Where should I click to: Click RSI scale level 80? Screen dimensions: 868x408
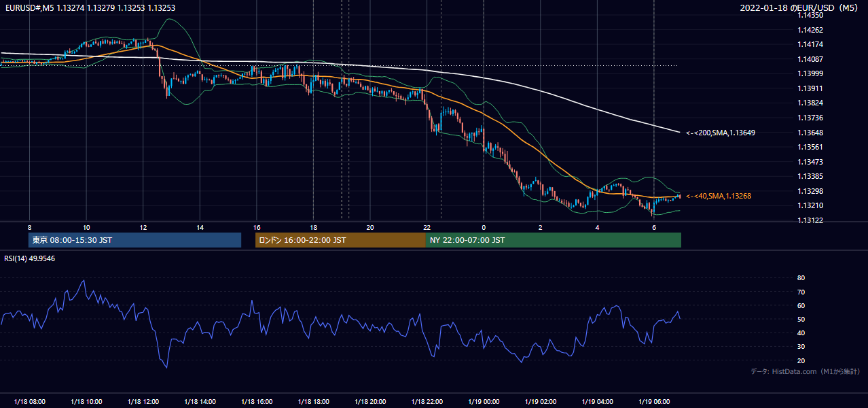coord(801,278)
